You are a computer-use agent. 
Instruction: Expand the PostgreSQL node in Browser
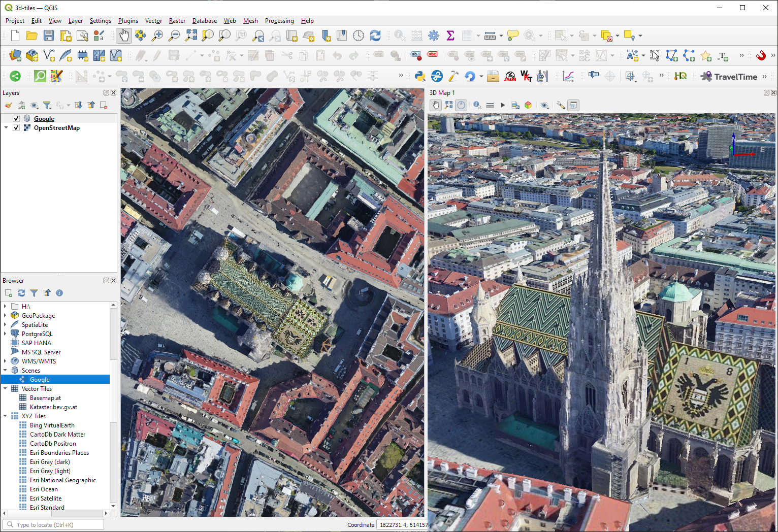[5, 334]
